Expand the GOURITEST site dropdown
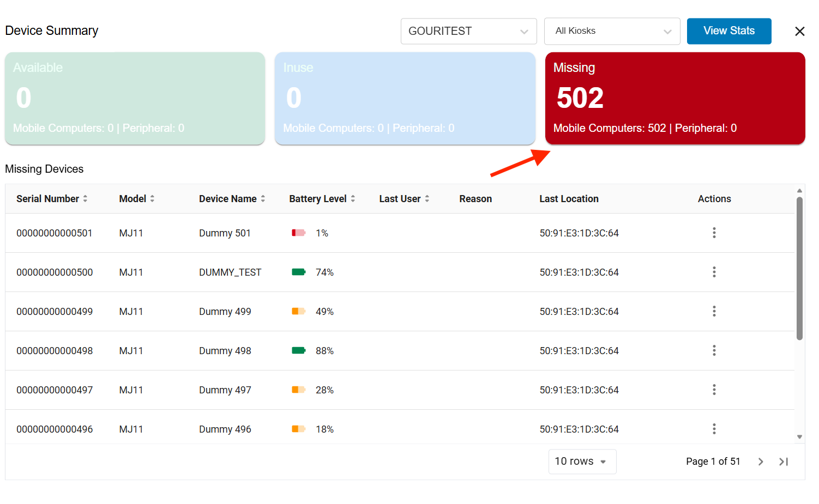Viewport: 819px width, 504px height. click(x=468, y=31)
